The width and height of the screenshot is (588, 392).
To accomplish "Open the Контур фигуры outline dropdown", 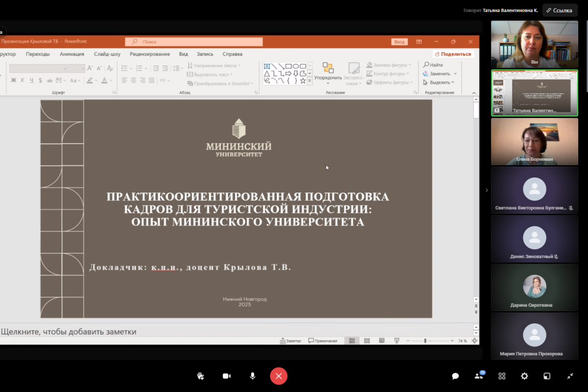I will [388, 74].
